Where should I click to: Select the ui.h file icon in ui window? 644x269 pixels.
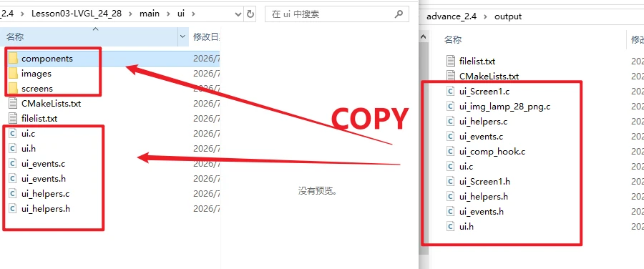[x=13, y=148]
